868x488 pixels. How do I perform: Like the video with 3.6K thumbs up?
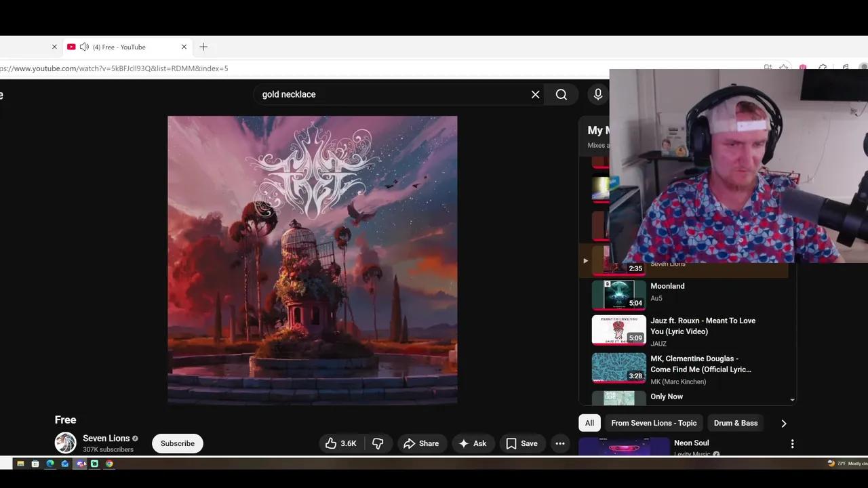click(x=342, y=443)
